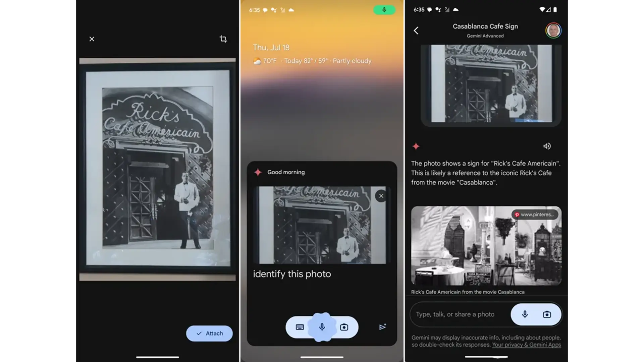Open the Rick's Cafe interior result image
644x362 pixels.
coord(486,246)
